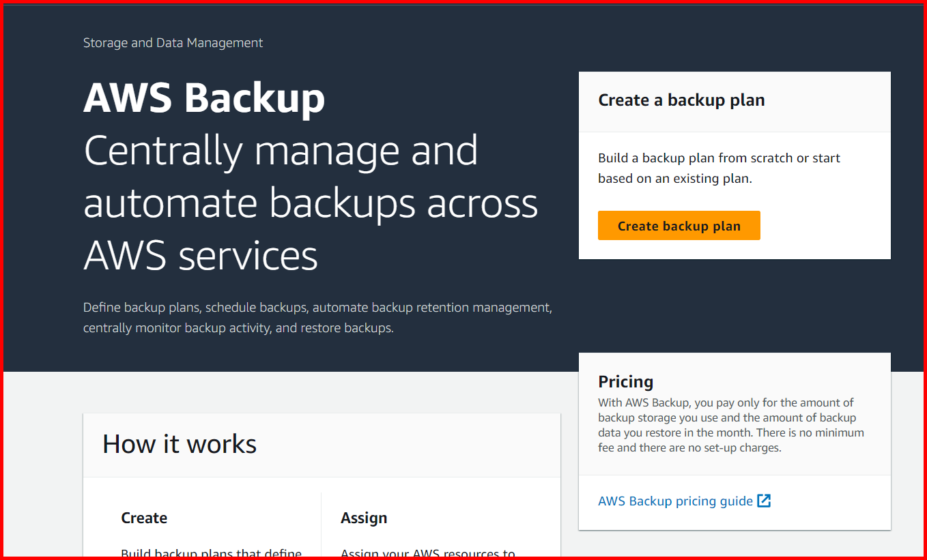Click the external link icon beside pricing guide

tap(765, 500)
